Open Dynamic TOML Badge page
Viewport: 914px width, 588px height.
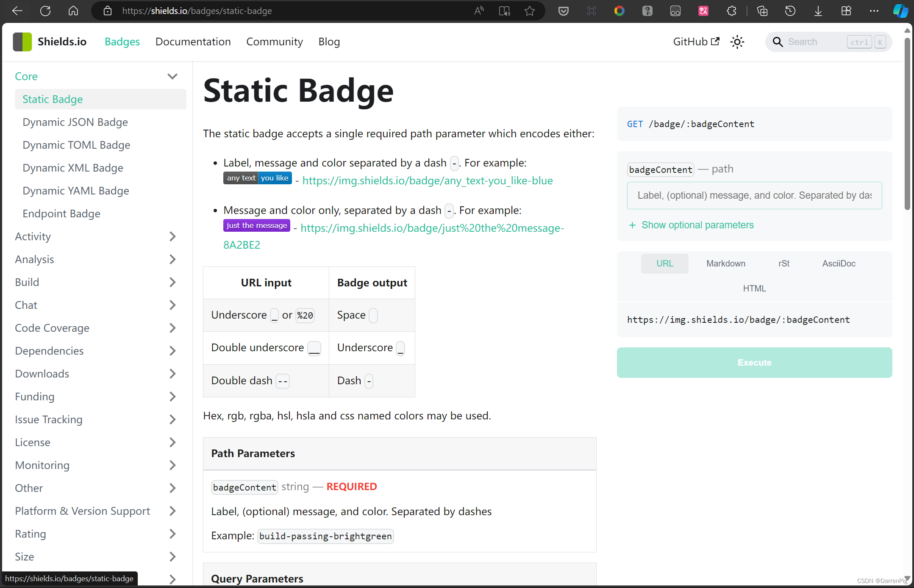[76, 145]
